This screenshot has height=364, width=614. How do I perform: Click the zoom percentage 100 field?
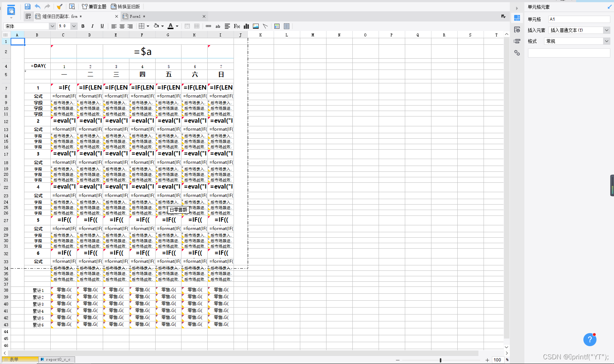(x=498, y=360)
